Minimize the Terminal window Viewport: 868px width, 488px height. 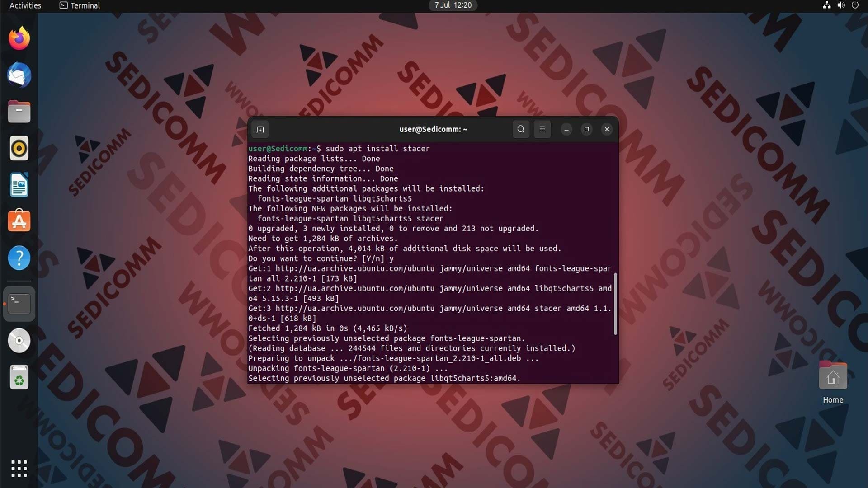pyautogui.click(x=566, y=130)
